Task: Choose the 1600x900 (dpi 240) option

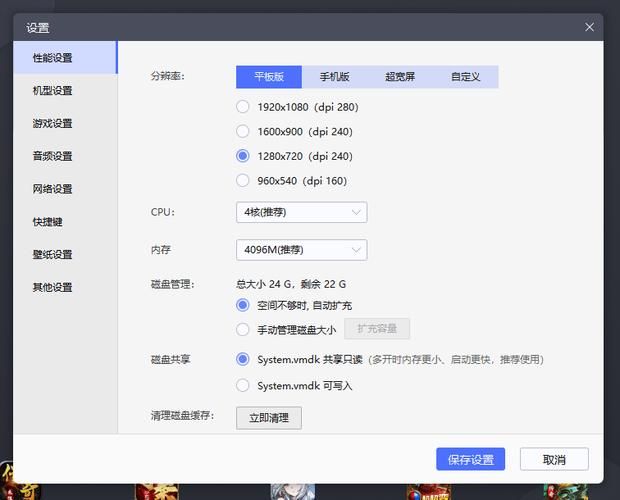Action: [243, 131]
